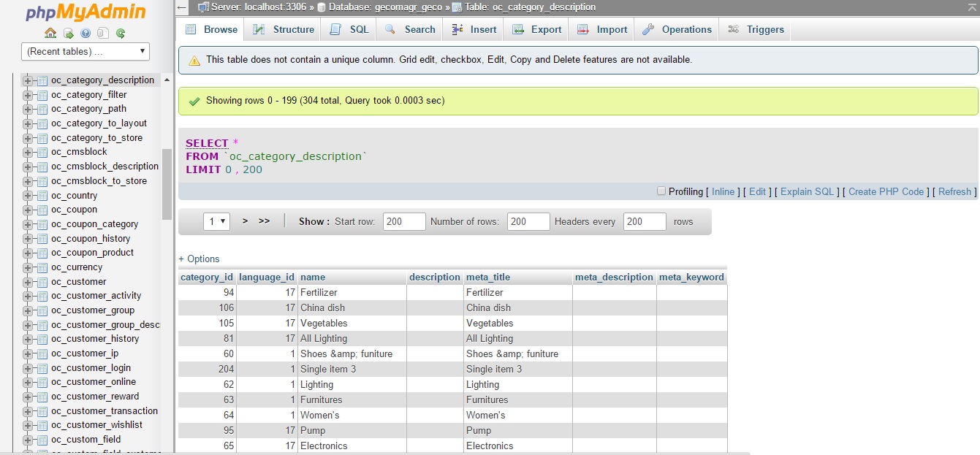Expand oc_category_description tree node
The width and height of the screenshot is (980, 455).
coord(28,80)
